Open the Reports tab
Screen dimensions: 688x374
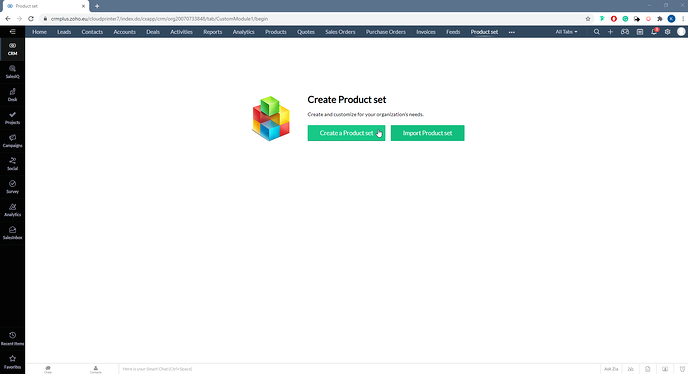212,32
